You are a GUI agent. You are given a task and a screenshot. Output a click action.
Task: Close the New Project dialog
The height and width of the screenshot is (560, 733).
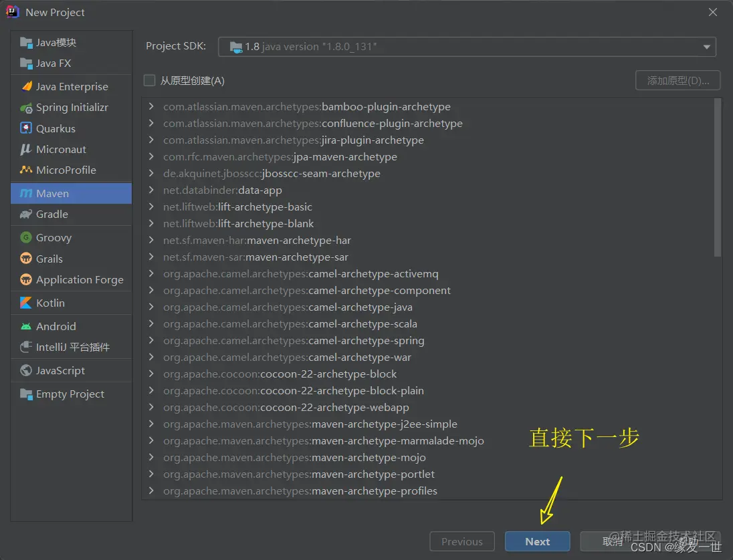coord(712,12)
